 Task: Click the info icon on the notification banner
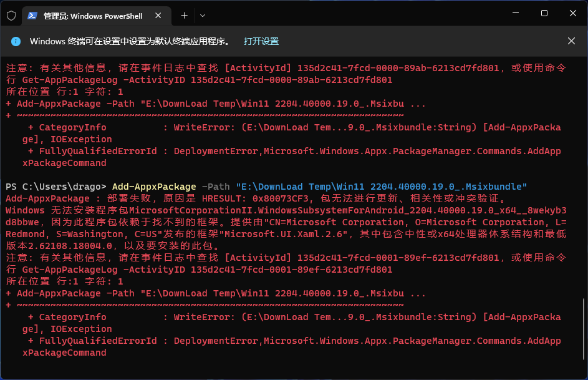click(x=16, y=41)
